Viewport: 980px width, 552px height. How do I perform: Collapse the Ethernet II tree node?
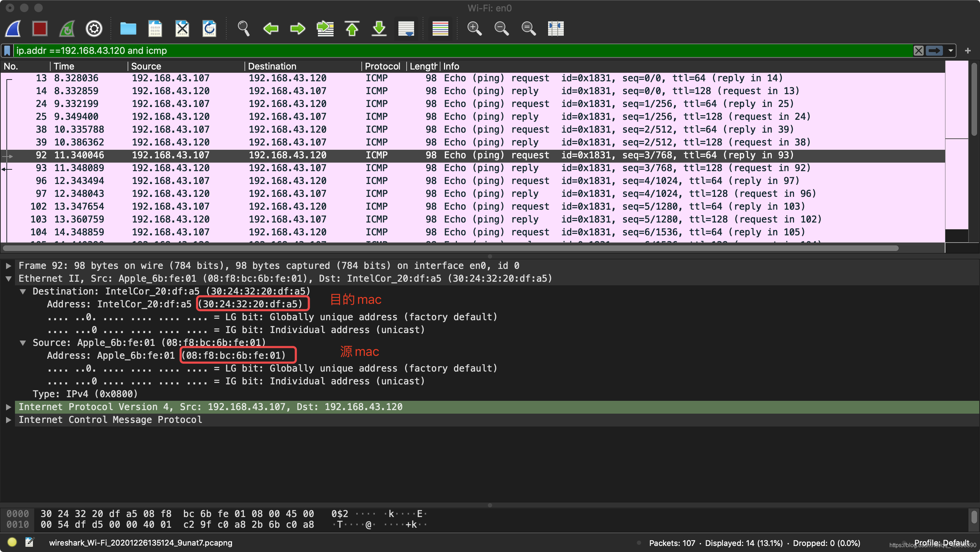tap(8, 278)
